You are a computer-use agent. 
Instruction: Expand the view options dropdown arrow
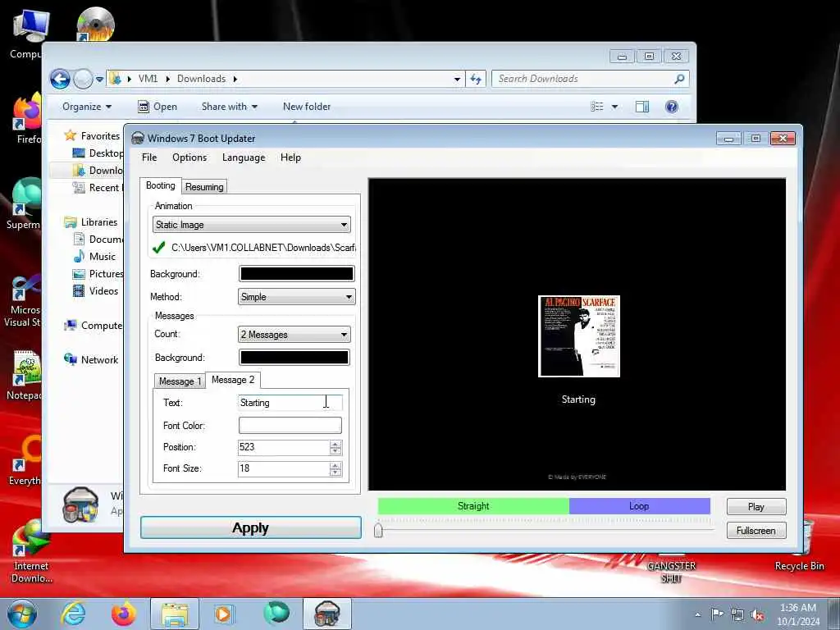pos(615,107)
